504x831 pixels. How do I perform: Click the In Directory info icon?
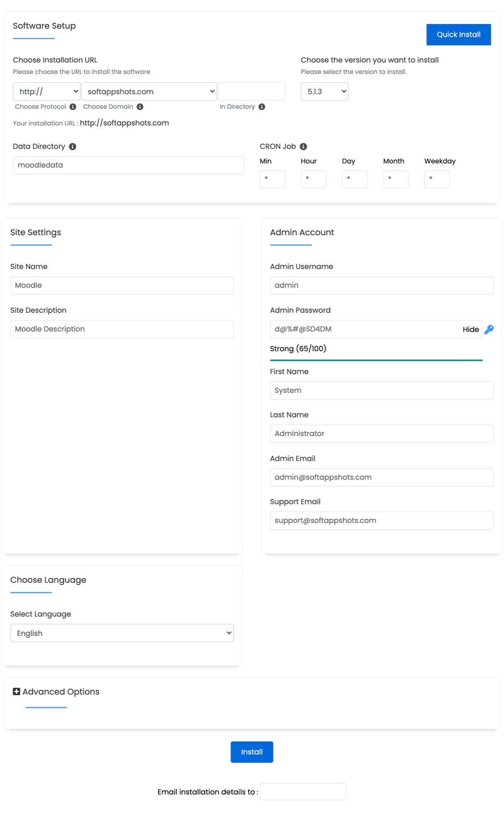point(262,107)
